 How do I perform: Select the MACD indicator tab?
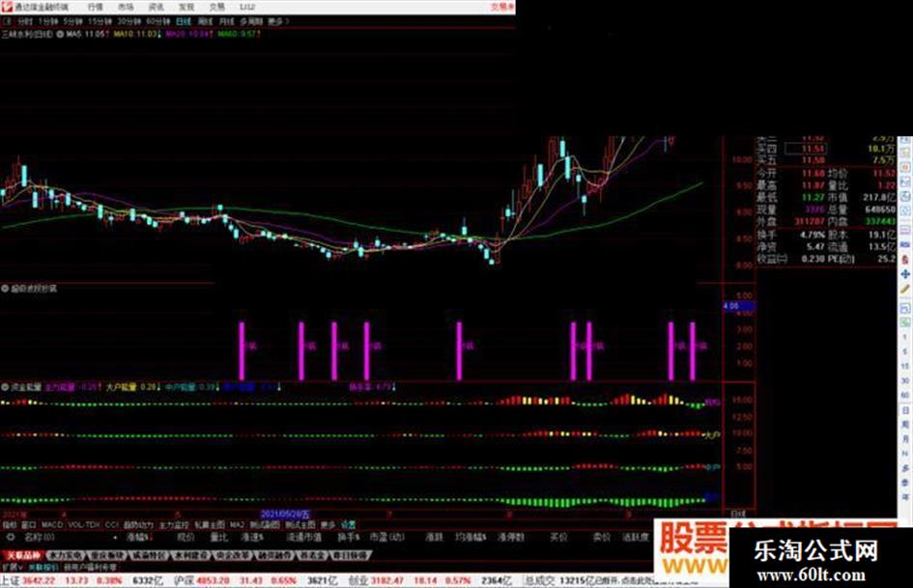click(x=52, y=524)
